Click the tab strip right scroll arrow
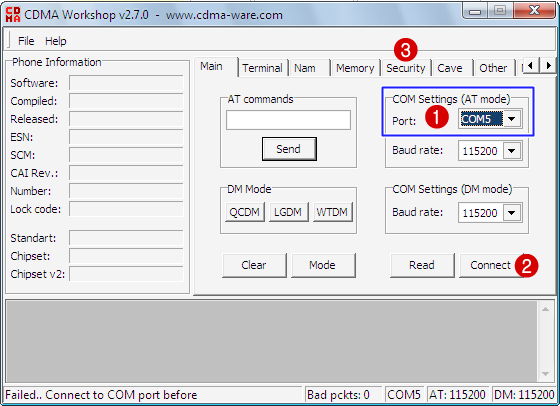 pyautogui.click(x=548, y=66)
